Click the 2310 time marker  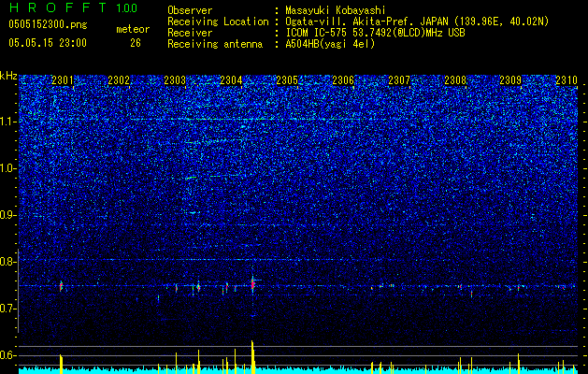coord(566,79)
